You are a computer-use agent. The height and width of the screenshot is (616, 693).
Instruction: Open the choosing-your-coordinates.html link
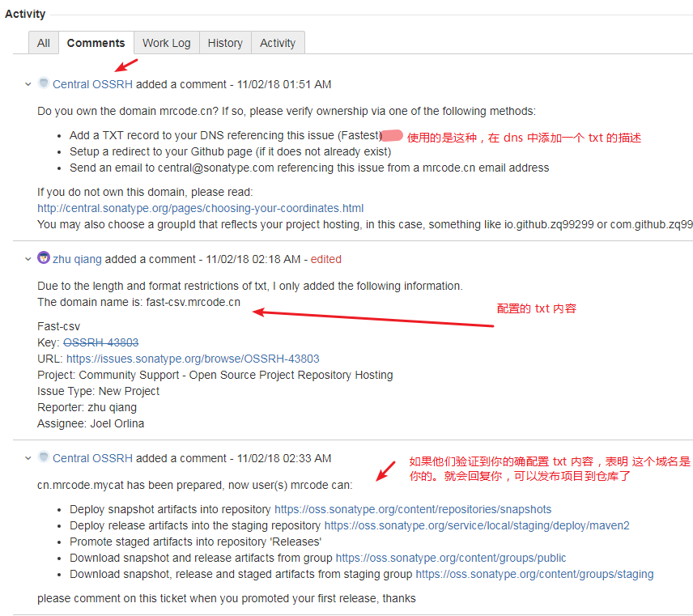tap(200, 208)
